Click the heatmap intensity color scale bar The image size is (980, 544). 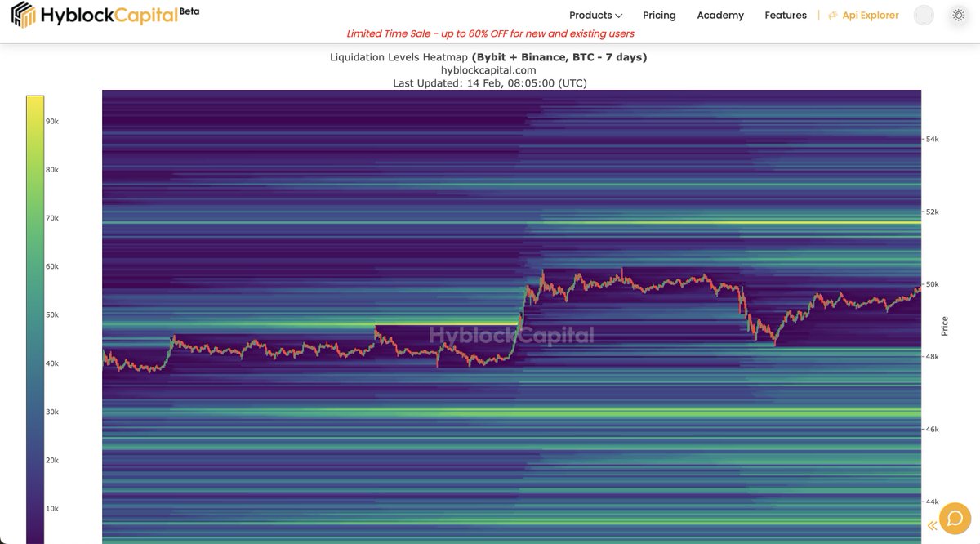pos(35,319)
